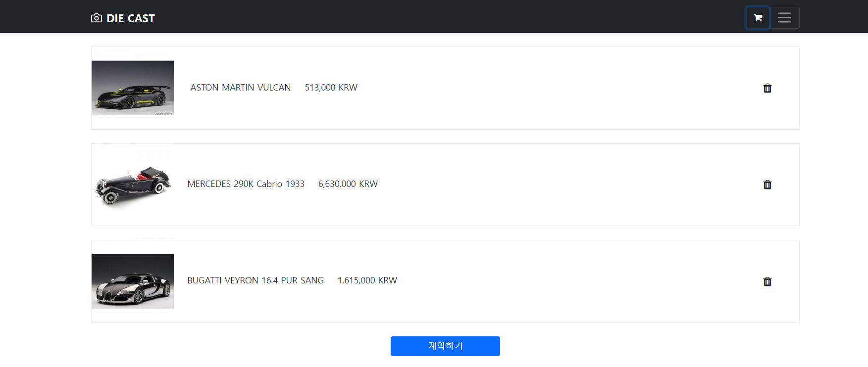Select the MERCEDES 290K Cabrio 1933 name
The width and height of the screenshot is (868, 367).
point(246,184)
